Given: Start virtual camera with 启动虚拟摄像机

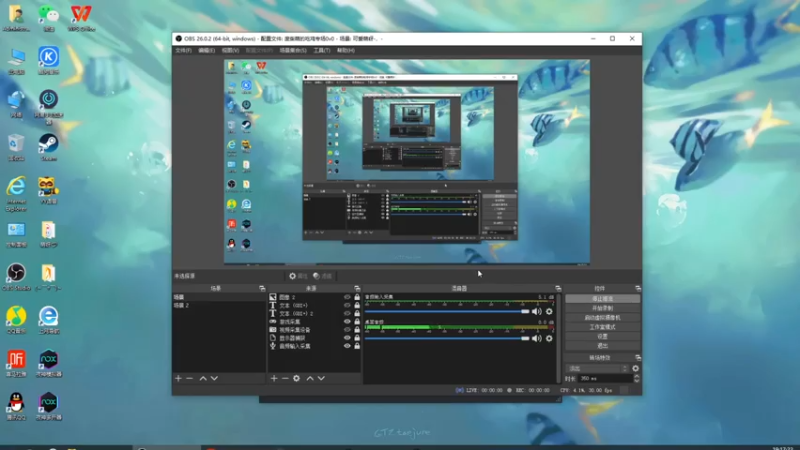Looking at the screenshot, I should pyautogui.click(x=603, y=317).
